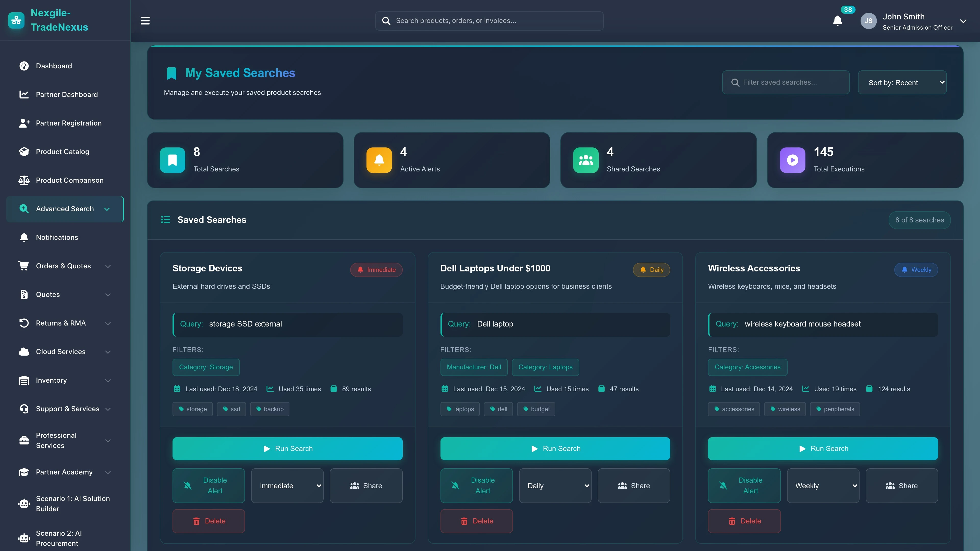The height and width of the screenshot is (551, 980).
Task: Disable the alert for Dell Laptops search
Action: tap(476, 486)
